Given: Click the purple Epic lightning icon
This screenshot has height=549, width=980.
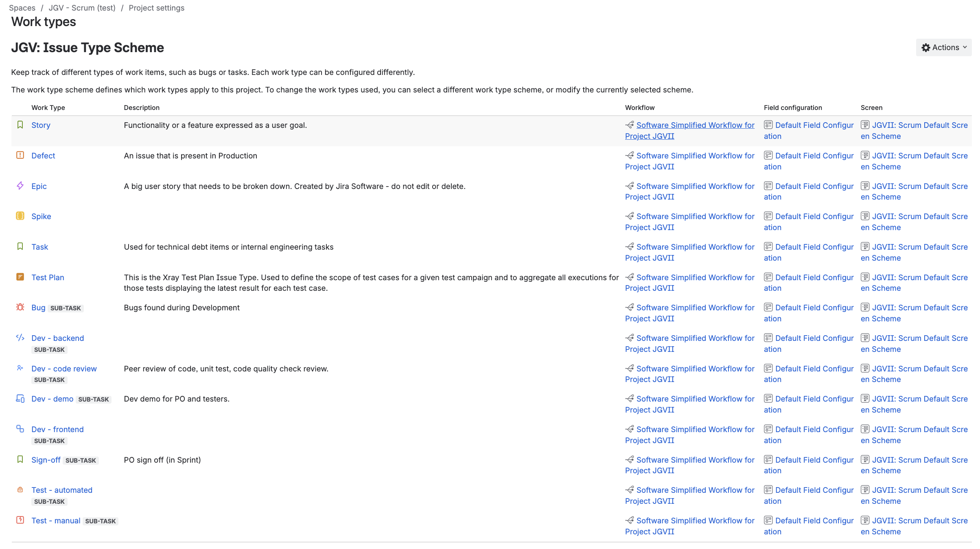Looking at the screenshot, I should 20,186.
